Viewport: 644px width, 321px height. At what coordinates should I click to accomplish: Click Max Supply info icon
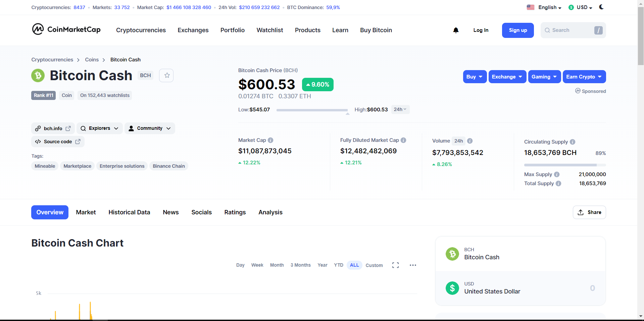[x=557, y=174]
